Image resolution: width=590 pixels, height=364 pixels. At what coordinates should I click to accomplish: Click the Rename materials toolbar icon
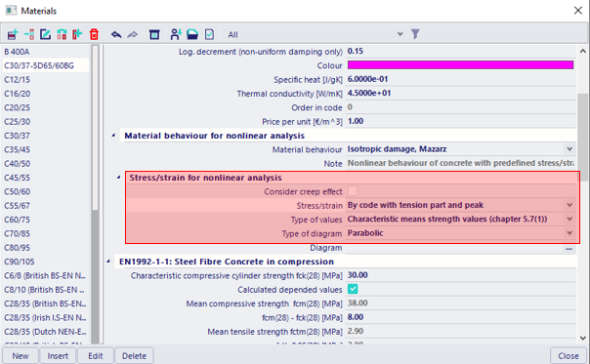[x=62, y=34]
